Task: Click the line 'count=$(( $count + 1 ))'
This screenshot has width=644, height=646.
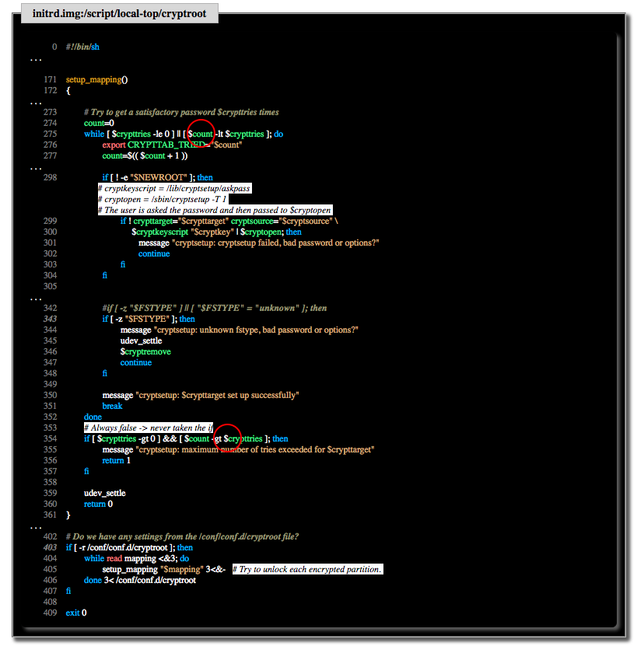Action: pyautogui.click(x=145, y=155)
